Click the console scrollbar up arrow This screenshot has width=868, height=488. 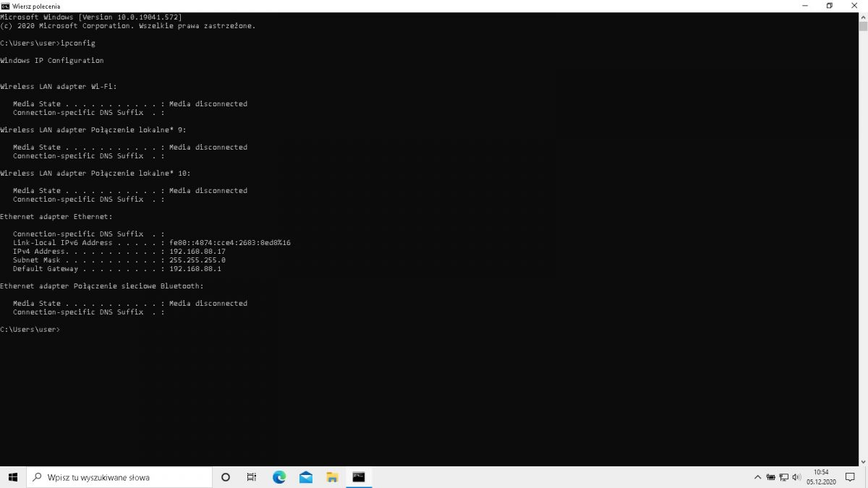point(863,16)
